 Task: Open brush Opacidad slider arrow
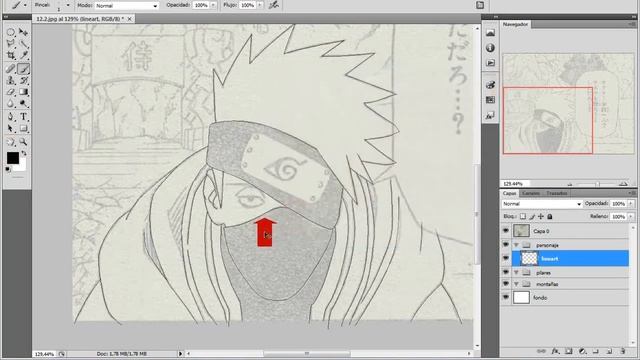[213, 5]
